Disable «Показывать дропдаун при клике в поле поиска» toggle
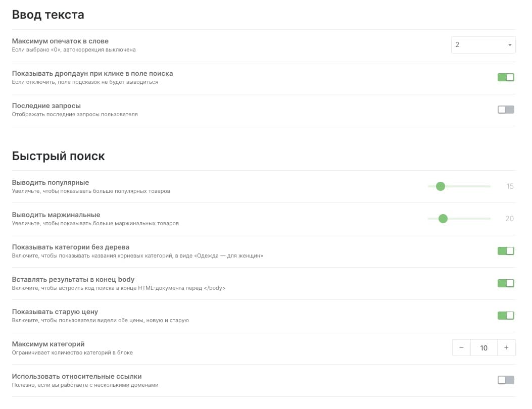This screenshot has height=409, width=532. point(506,77)
